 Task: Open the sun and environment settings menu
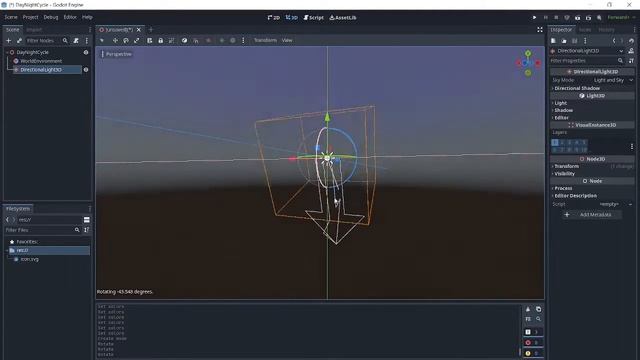click(243, 40)
